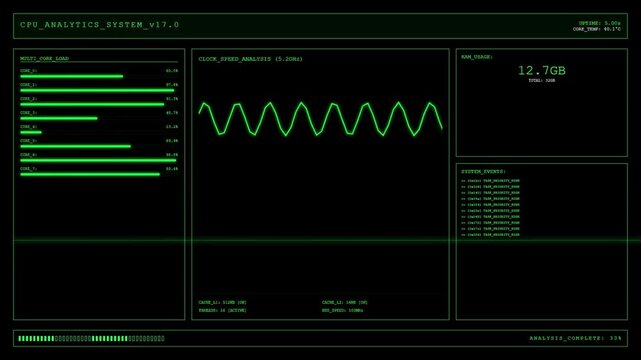Click the CORE_7 load bar
This screenshot has height=360, width=641.
90,174
